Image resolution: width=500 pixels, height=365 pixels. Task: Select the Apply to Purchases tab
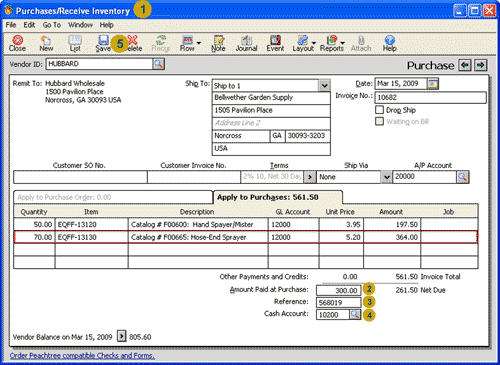pyautogui.click(x=277, y=197)
